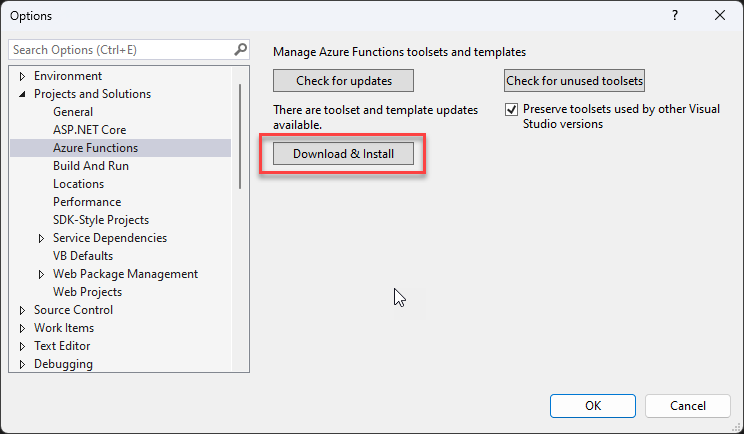Click Check for unused toolsets button
744x434 pixels.
click(574, 81)
